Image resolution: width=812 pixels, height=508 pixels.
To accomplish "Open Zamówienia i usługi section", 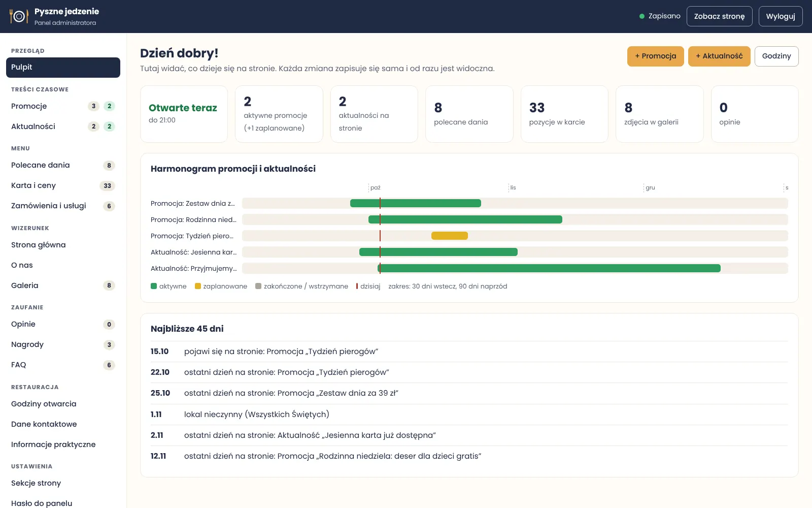I will click(x=63, y=206).
